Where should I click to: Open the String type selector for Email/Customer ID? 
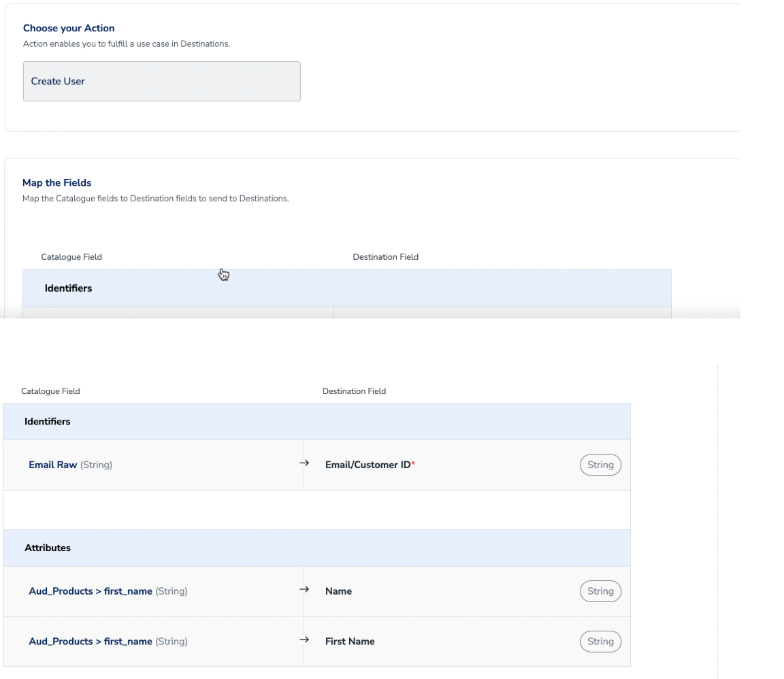pyautogui.click(x=600, y=465)
